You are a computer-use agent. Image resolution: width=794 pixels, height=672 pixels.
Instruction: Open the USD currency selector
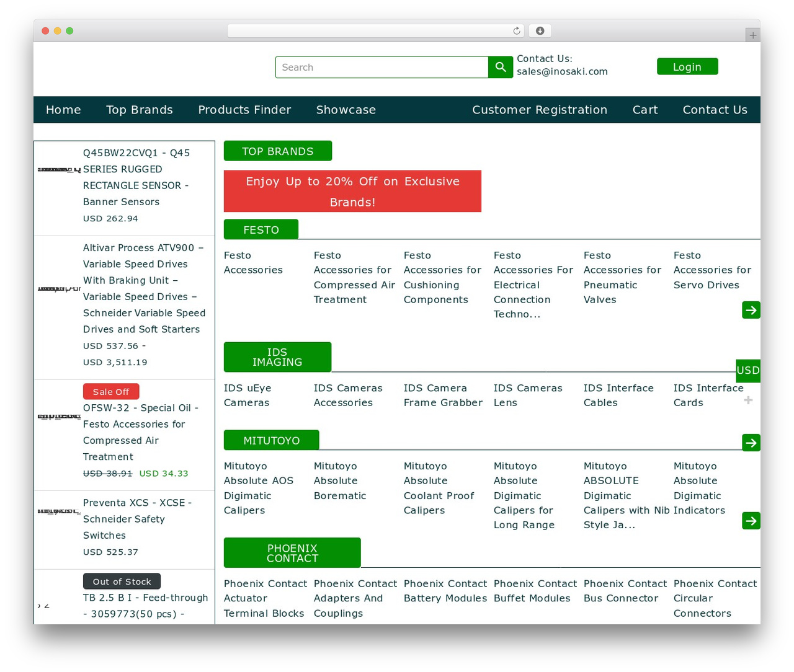tap(748, 370)
